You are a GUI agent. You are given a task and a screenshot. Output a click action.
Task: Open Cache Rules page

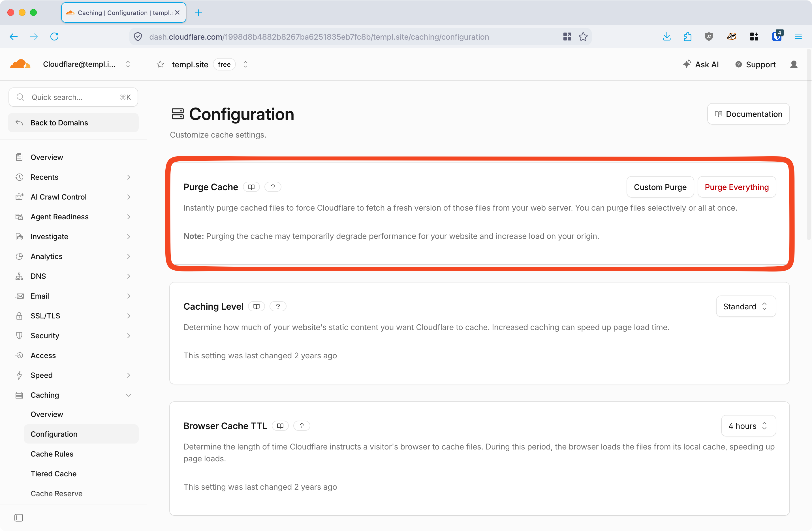(81, 453)
